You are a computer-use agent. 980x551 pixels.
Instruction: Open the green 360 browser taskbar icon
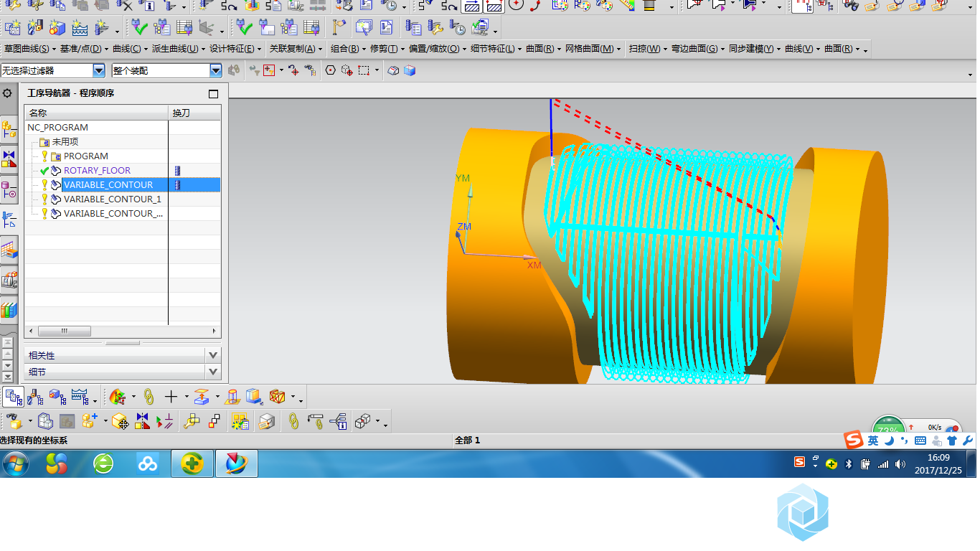103,463
